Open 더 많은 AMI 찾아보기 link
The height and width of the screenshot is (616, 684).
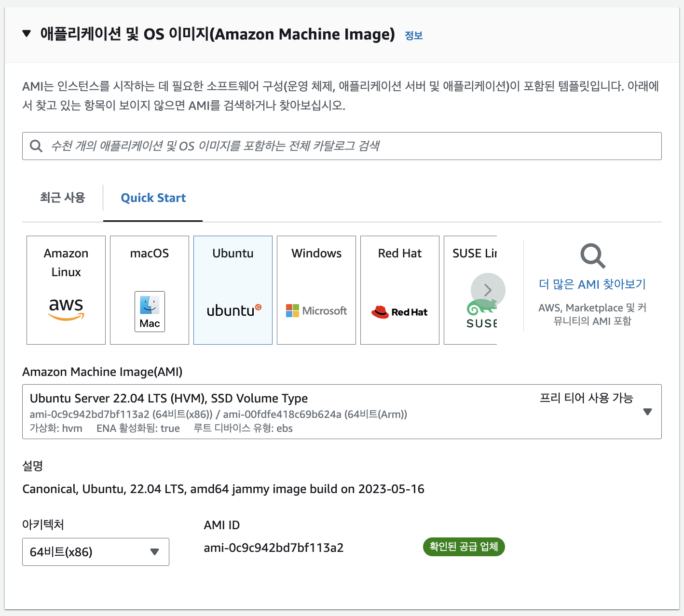tap(592, 284)
